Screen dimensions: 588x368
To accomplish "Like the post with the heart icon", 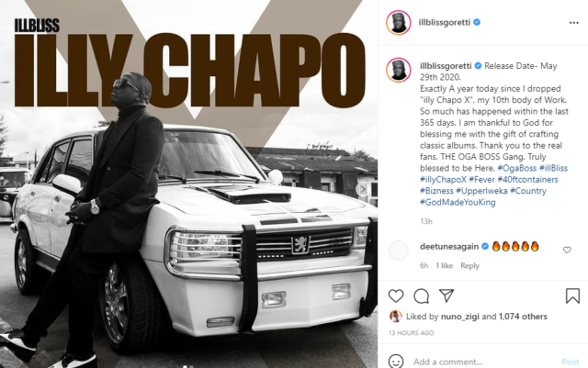I will pos(396,296).
